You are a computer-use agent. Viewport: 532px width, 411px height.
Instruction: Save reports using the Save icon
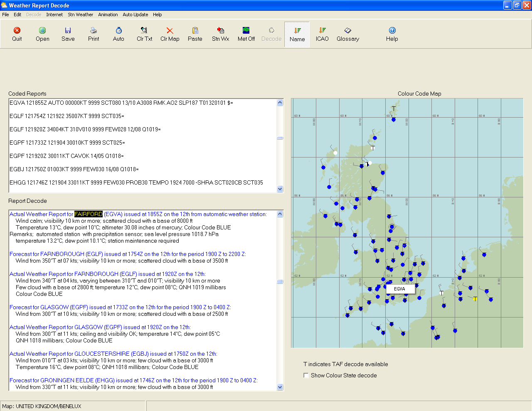(68, 34)
